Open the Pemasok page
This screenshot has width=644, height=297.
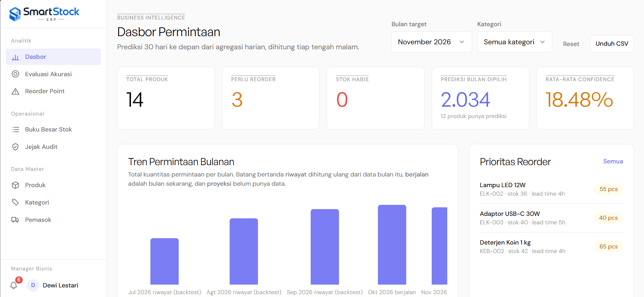[53, 220]
